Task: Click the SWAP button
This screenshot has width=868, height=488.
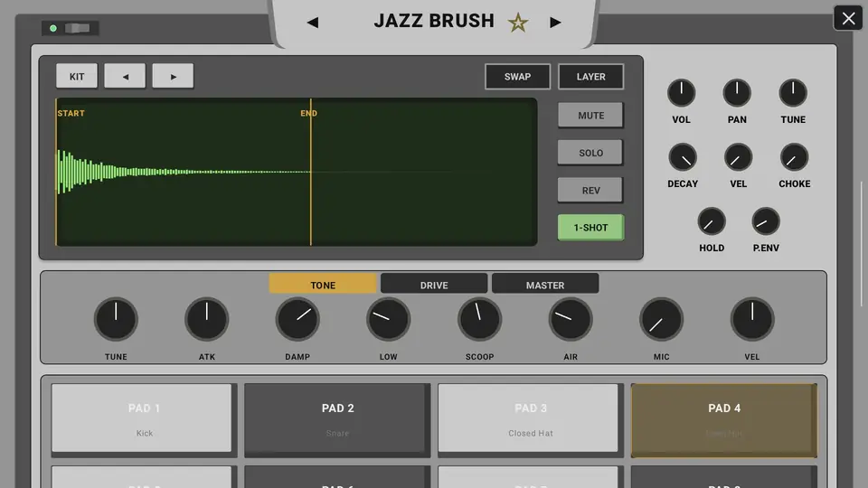Action: tap(517, 76)
